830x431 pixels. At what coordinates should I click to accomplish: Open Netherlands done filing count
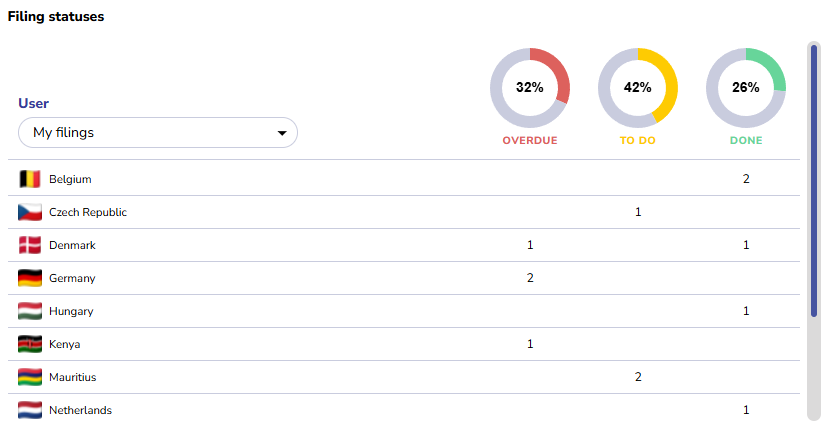746,410
